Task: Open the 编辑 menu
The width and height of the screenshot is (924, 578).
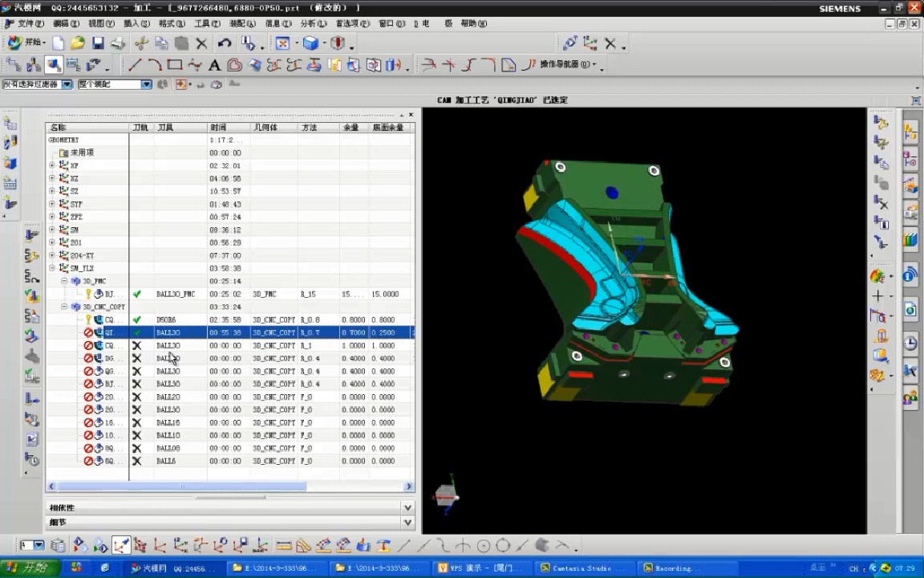Action: tap(66, 23)
